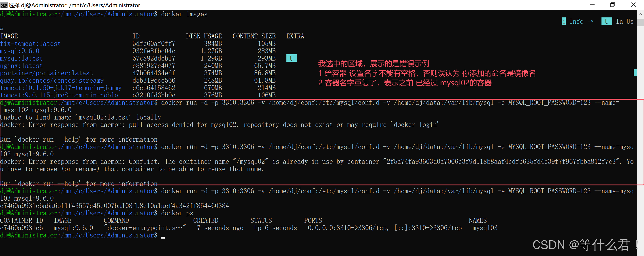Click the quay.io/centos/centos:stream9 image entry

[52, 81]
